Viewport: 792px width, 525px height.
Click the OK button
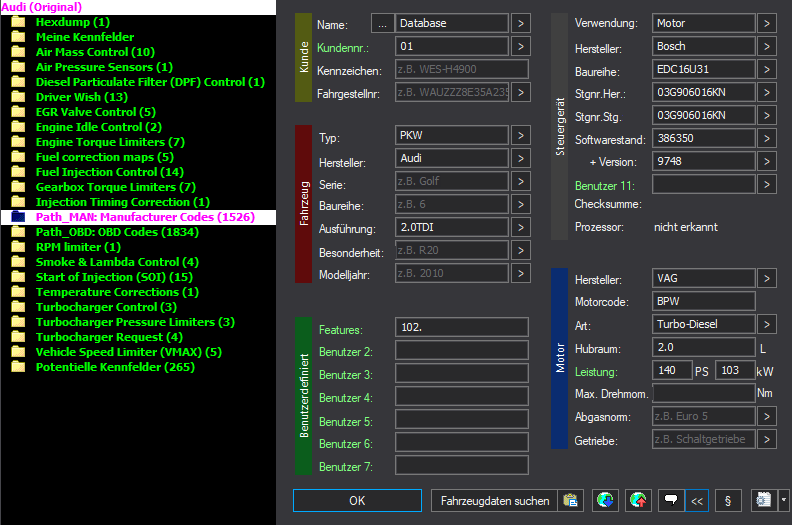(x=357, y=501)
